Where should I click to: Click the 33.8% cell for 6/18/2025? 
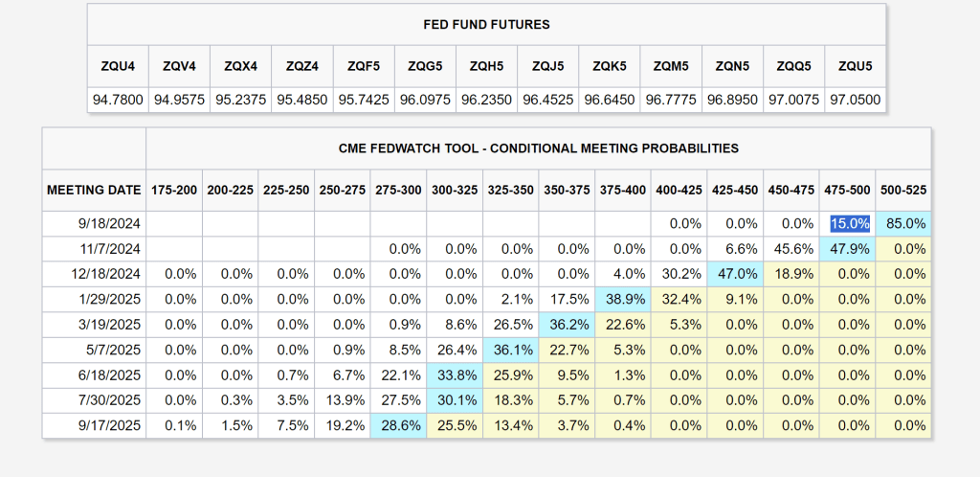pos(455,375)
